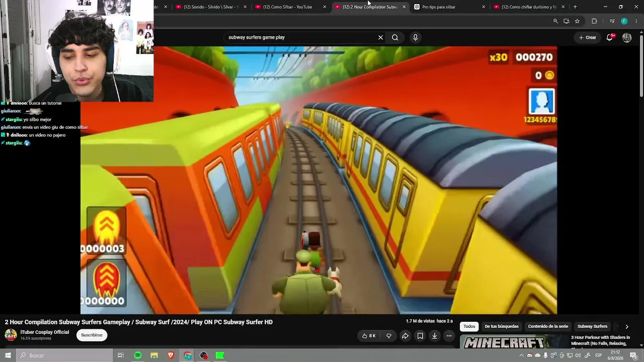
Task: Click the video title '2 Hour Compilation Subway Surfers Gameplay'
Action: click(139, 322)
